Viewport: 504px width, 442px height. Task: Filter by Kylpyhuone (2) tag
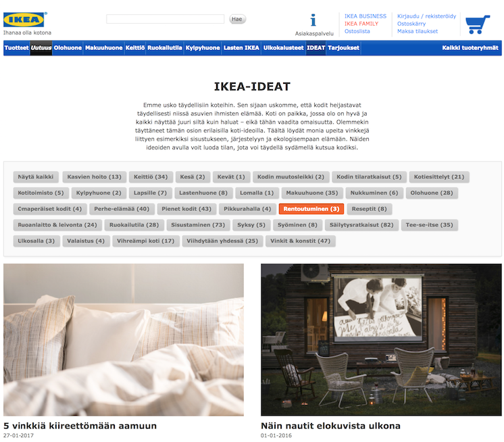pyautogui.click(x=99, y=193)
